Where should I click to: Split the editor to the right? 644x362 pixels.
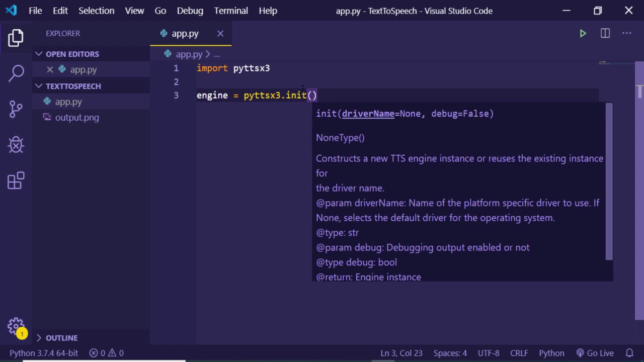point(605,34)
